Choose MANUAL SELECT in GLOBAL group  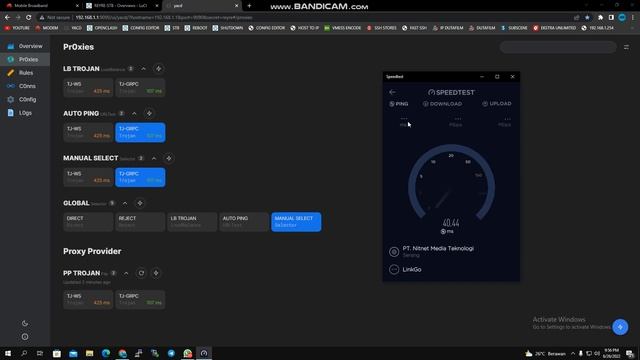click(x=296, y=222)
